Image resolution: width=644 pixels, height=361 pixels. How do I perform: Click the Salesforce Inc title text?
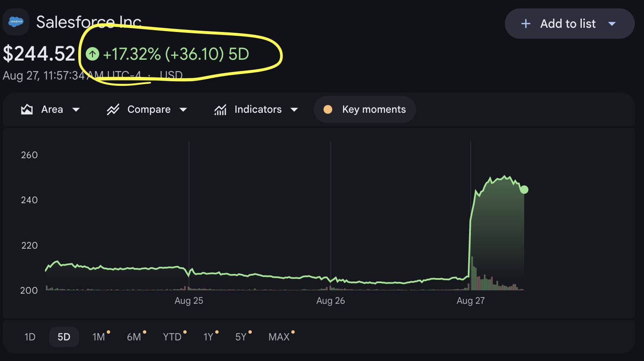tap(89, 22)
